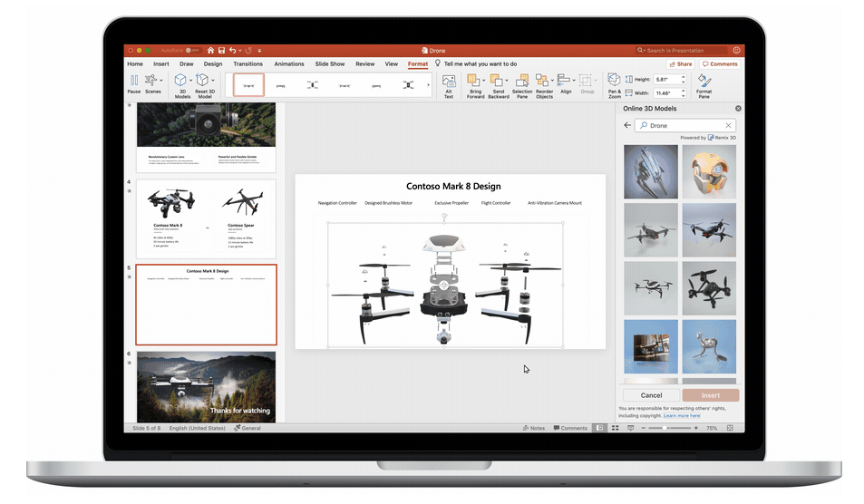Open the General accessibility status item
Viewport: 864px width, 504px height.
click(x=247, y=428)
